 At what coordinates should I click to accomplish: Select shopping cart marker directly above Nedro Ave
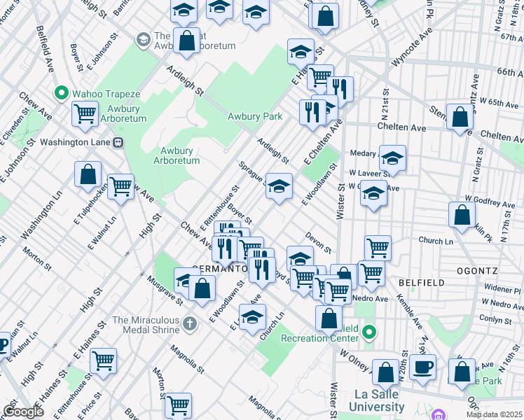pos(371,274)
